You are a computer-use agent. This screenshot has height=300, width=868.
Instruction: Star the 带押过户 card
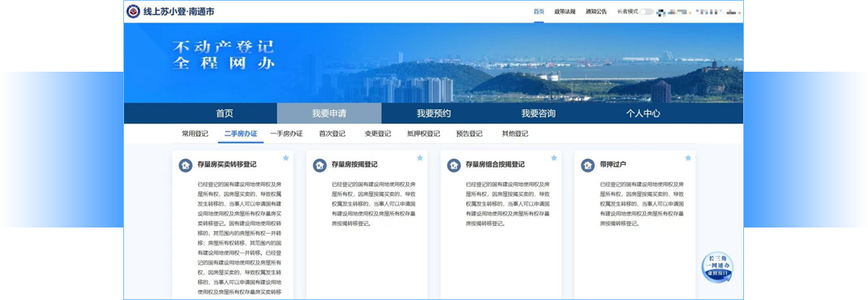point(688,158)
